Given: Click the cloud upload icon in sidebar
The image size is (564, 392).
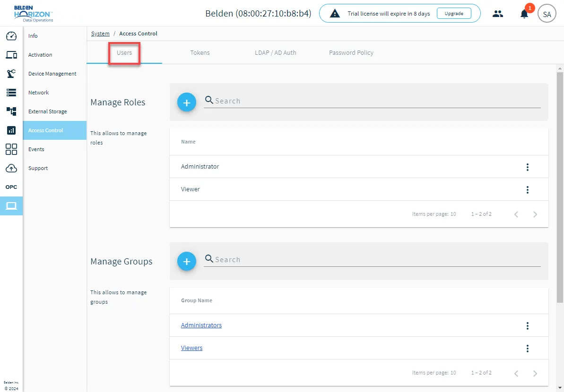Looking at the screenshot, I should click(11, 168).
